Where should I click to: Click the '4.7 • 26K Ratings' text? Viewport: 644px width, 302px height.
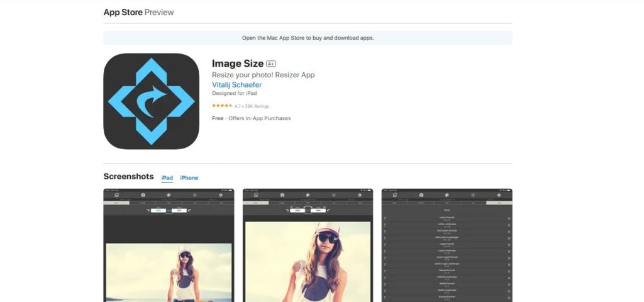[x=252, y=106]
